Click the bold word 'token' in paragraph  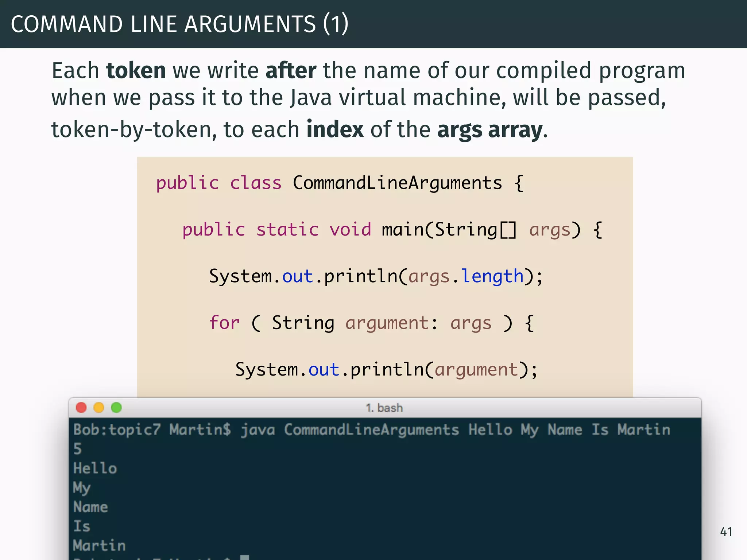pyautogui.click(x=136, y=70)
